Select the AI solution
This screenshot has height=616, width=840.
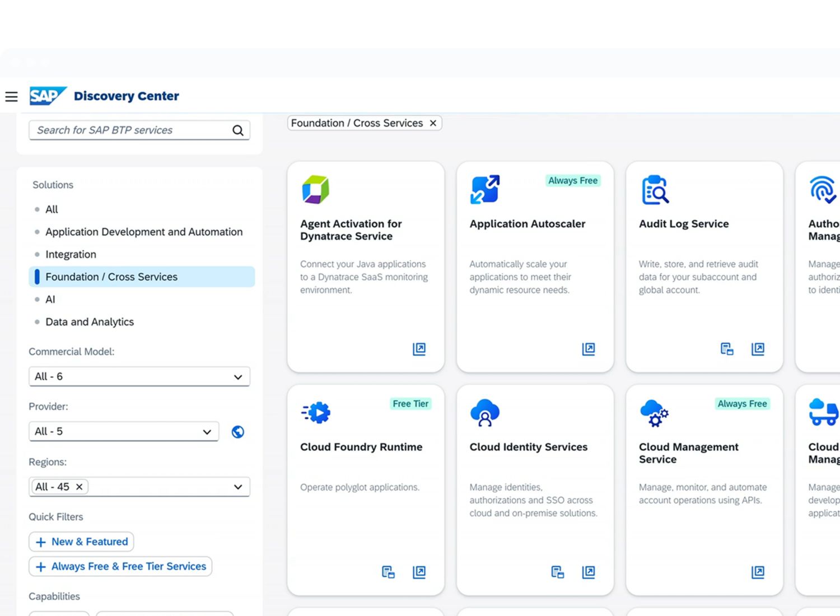pos(50,299)
